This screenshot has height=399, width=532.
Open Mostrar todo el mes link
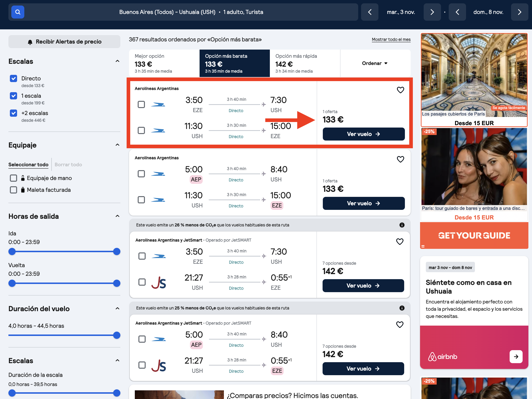[391, 39]
